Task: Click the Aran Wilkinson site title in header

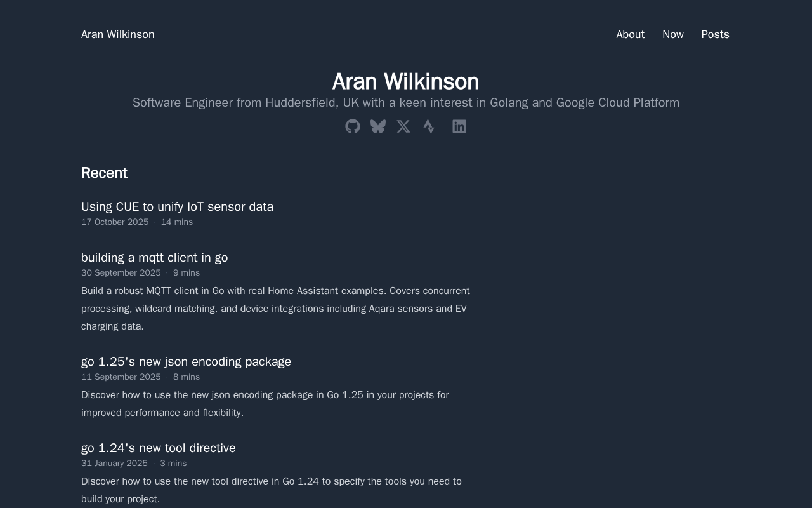Action: tap(118, 34)
